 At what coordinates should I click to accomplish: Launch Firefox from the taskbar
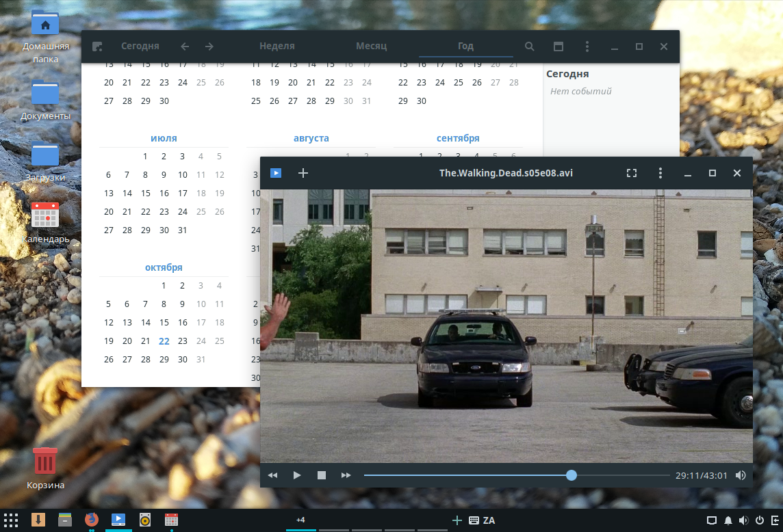coord(92,520)
